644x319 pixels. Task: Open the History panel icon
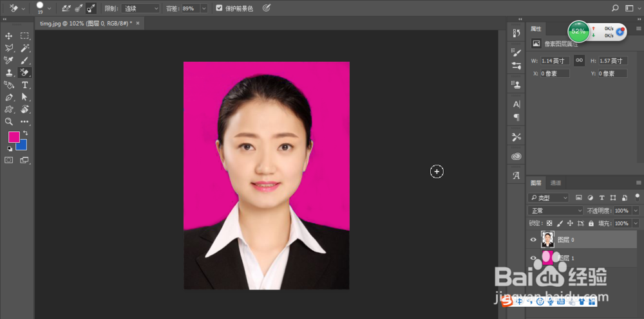(516, 33)
